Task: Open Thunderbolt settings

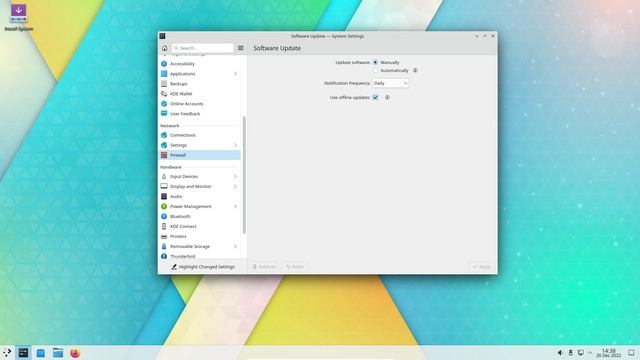Action: coord(200,256)
